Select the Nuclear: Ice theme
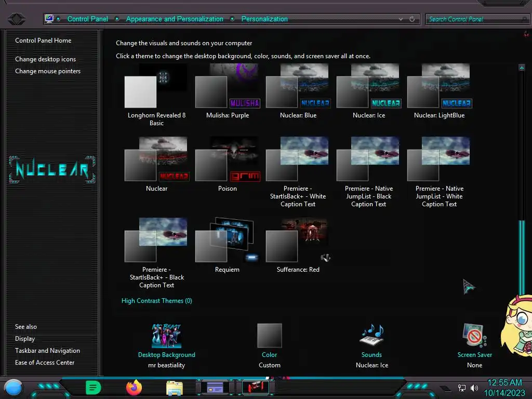Screen dimensions: 532x399 pos(369,91)
